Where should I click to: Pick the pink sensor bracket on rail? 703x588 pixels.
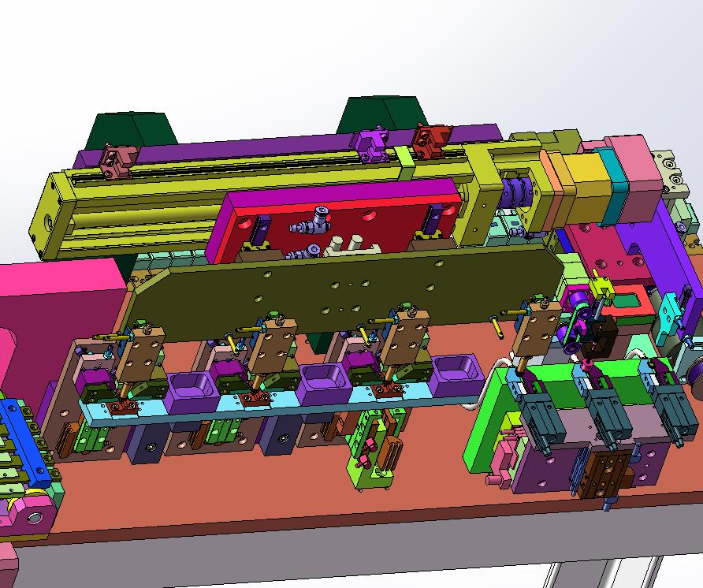click(x=118, y=161)
